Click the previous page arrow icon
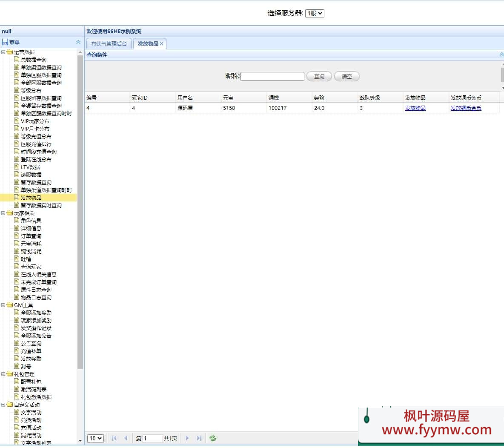This screenshot has width=504, height=448. point(126,438)
